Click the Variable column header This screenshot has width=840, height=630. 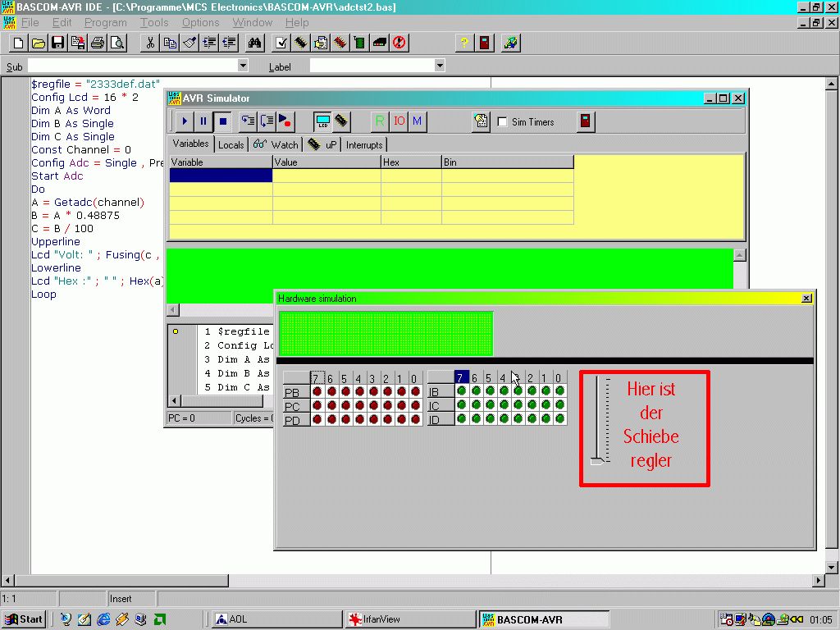click(221, 162)
